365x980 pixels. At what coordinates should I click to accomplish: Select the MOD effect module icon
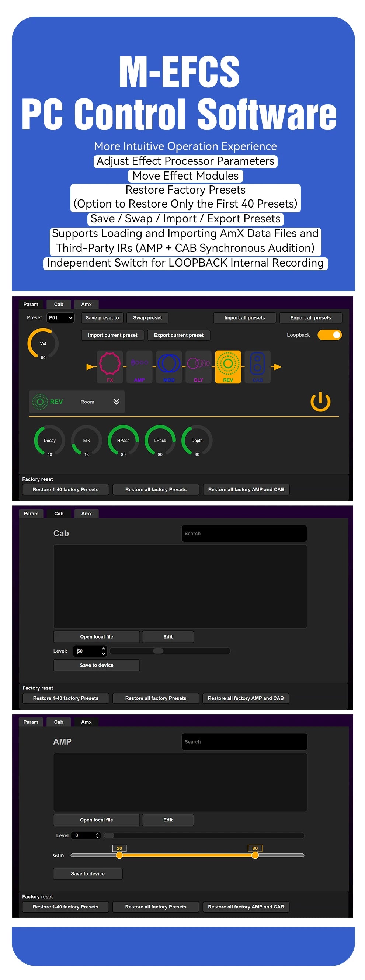[169, 367]
